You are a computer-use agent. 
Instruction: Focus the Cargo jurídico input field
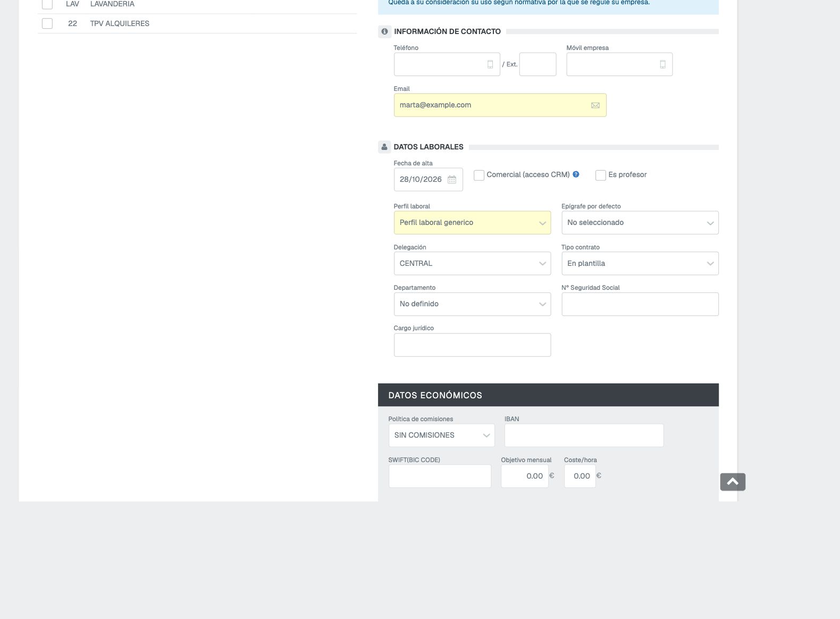point(472,345)
